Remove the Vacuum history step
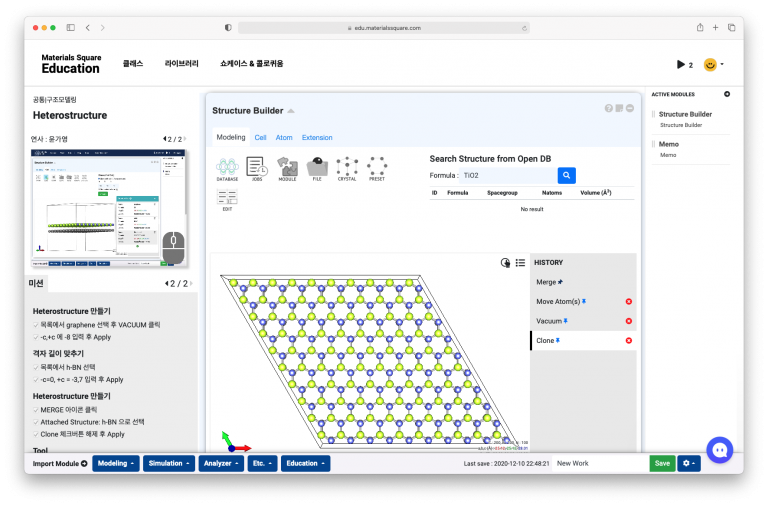Viewport: 768px width, 506px height. 628,321
